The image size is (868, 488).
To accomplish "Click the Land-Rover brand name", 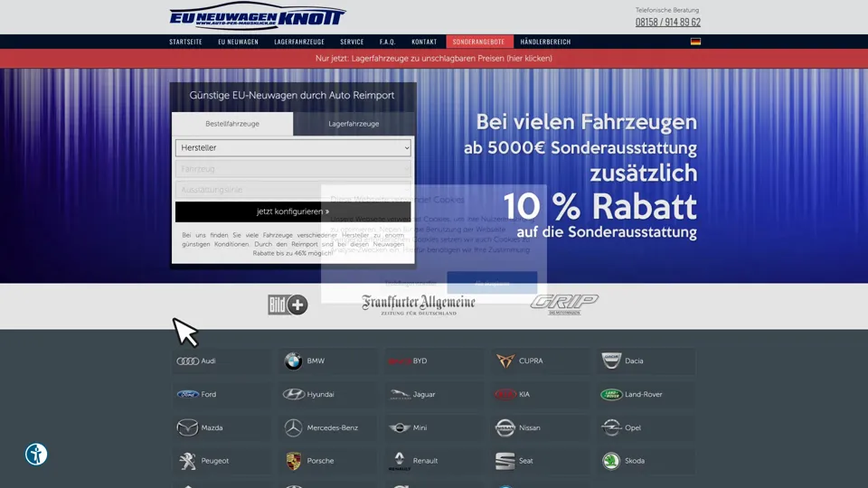I will tap(643, 395).
